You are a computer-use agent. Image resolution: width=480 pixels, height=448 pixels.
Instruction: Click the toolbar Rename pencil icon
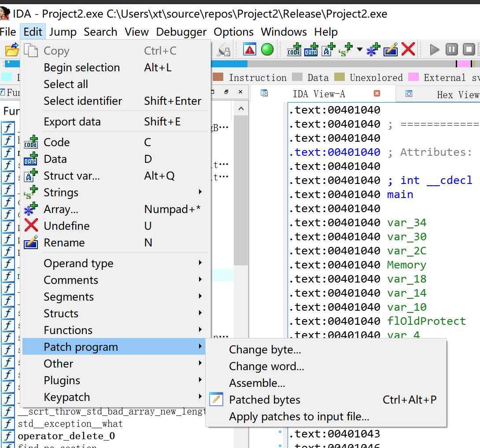[x=391, y=50]
